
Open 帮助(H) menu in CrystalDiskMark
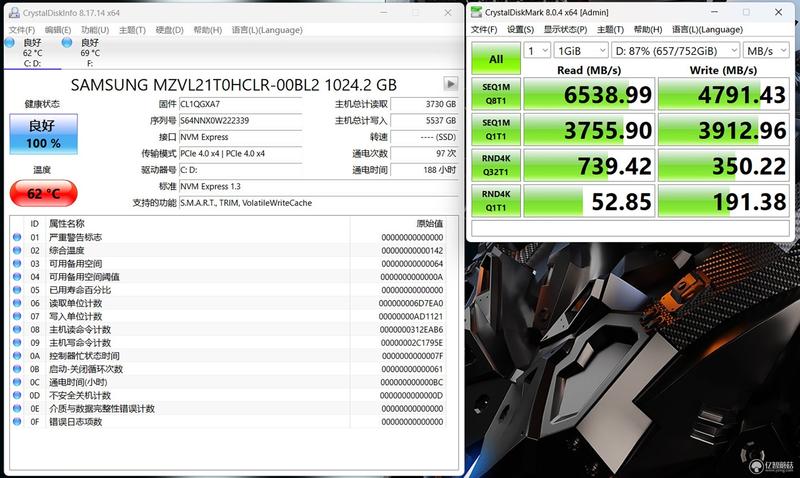(648, 30)
